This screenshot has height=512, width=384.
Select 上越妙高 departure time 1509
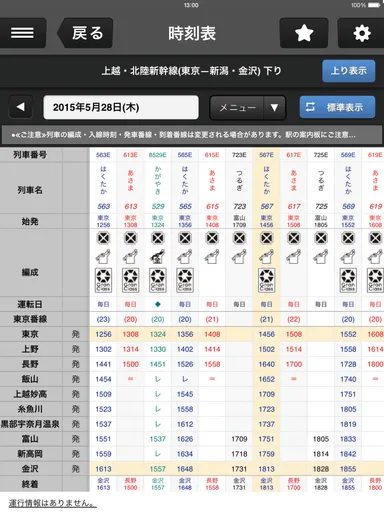click(x=103, y=394)
